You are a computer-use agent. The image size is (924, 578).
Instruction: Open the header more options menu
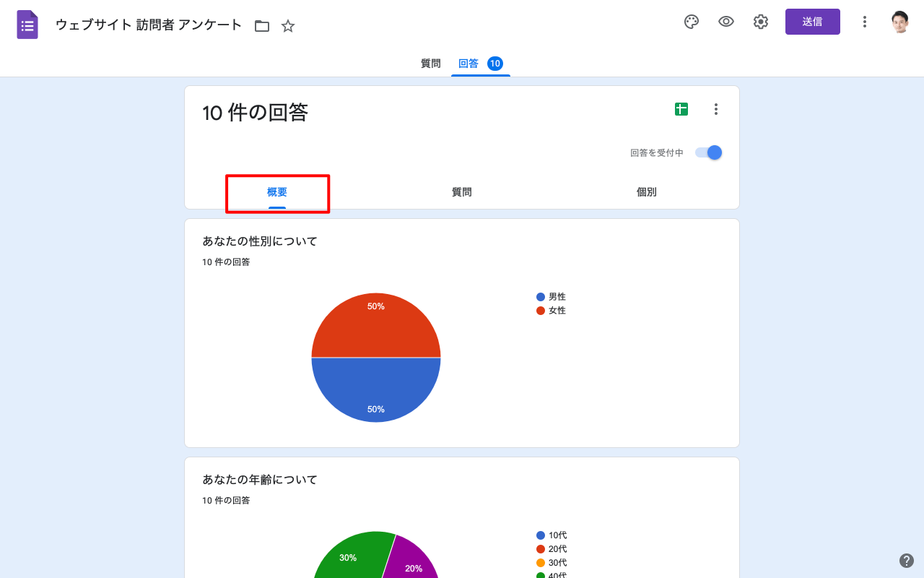[865, 22]
